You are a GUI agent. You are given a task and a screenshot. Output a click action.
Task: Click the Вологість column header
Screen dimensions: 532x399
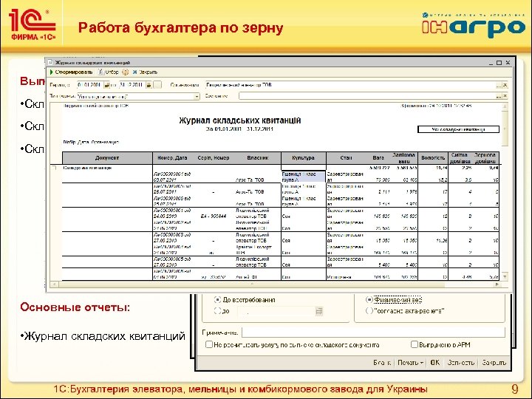[433, 158]
